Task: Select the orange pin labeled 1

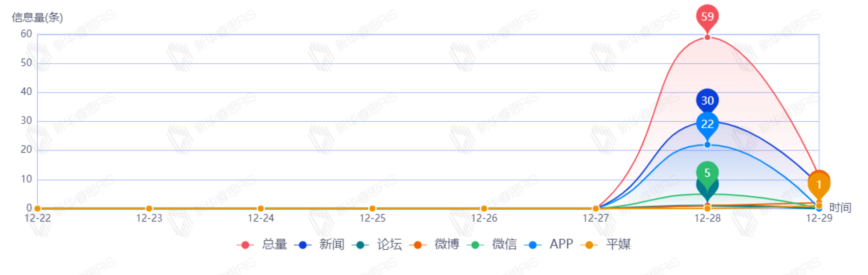Action: coord(819,184)
